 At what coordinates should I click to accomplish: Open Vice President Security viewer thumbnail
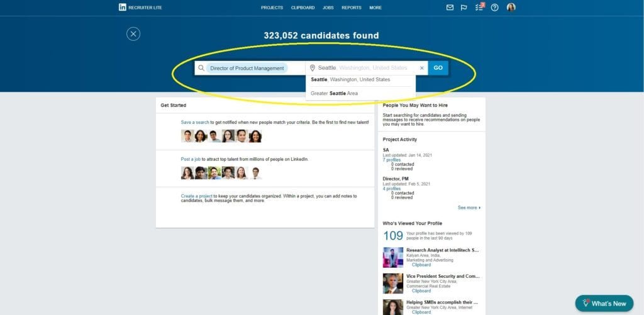pos(393,284)
